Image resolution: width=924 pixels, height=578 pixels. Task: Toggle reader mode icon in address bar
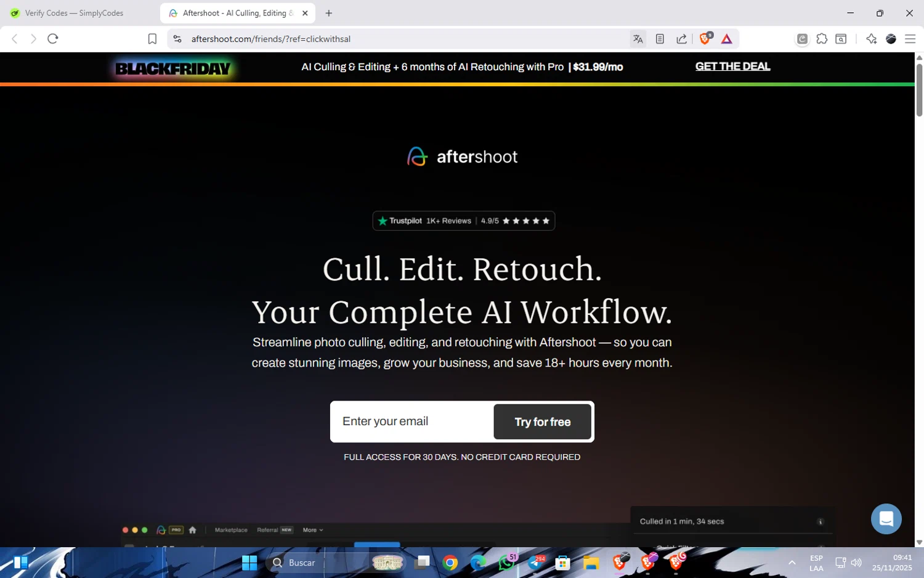coord(660,39)
